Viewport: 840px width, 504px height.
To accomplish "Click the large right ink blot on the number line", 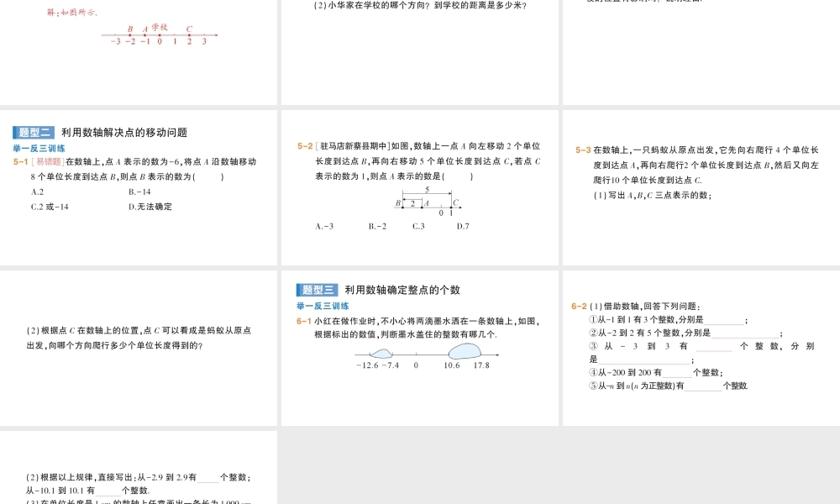I will [465, 351].
